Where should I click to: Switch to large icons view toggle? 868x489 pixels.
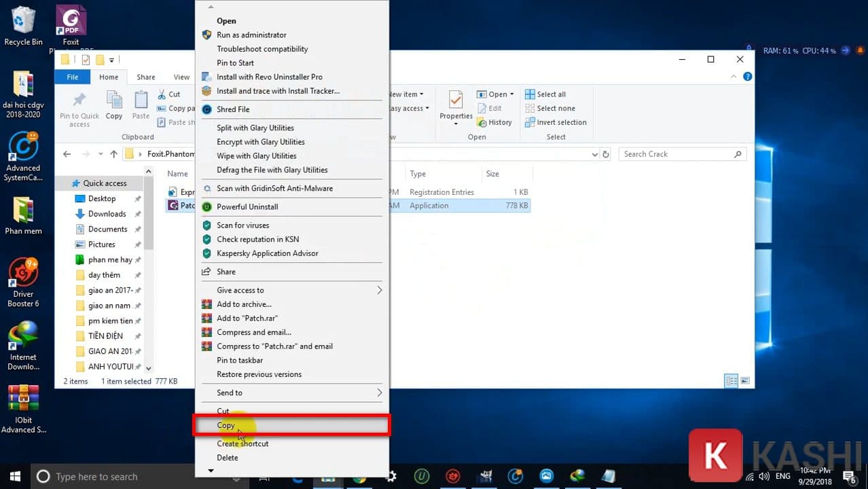[745, 381]
